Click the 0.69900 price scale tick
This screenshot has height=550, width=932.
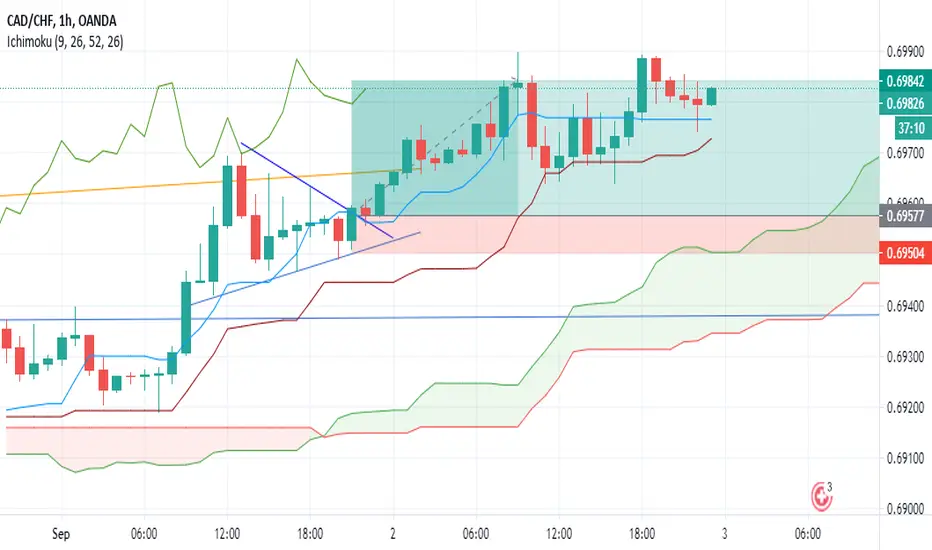coord(905,52)
